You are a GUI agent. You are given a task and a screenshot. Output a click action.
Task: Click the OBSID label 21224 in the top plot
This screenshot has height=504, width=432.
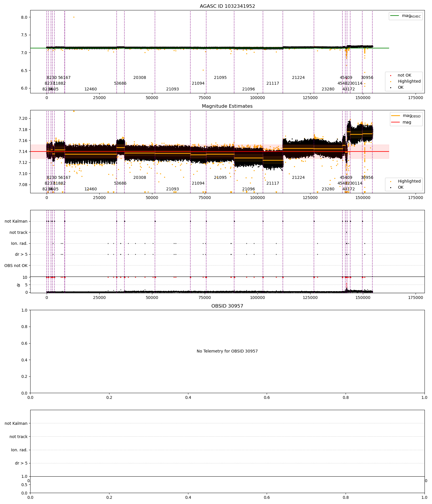pos(298,78)
